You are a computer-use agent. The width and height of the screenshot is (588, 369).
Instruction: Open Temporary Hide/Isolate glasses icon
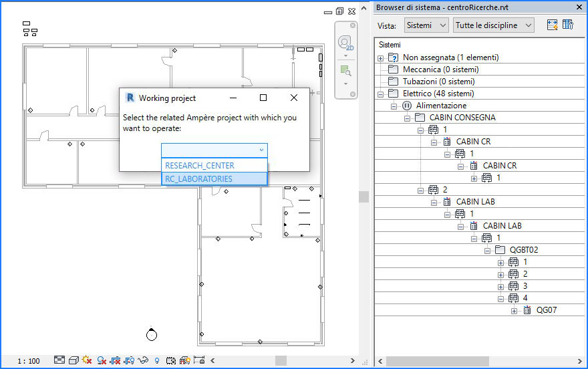pyautogui.click(x=143, y=361)
